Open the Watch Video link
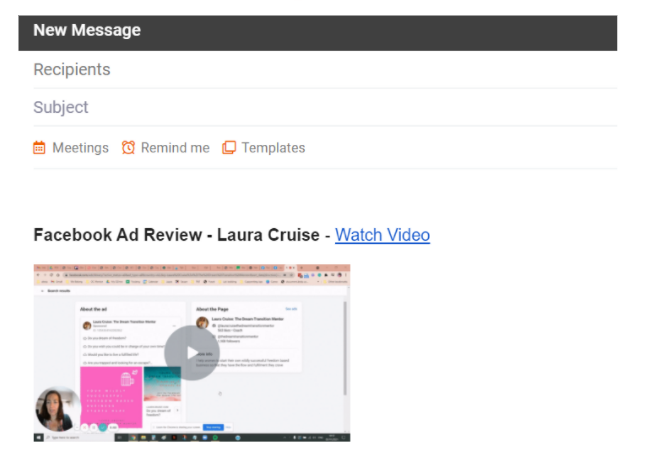 click(x=382, y=235)
